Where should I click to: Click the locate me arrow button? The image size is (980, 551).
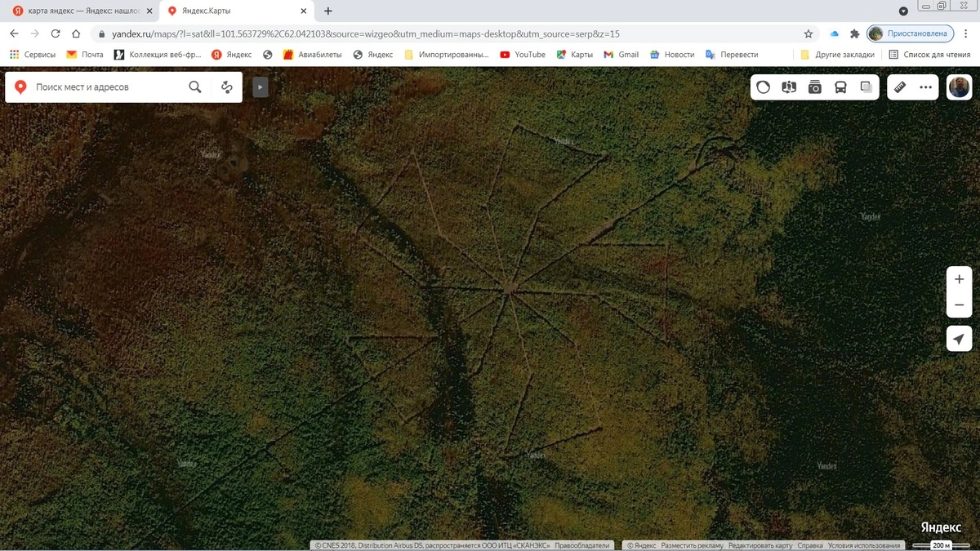click(x=959, y=339)
